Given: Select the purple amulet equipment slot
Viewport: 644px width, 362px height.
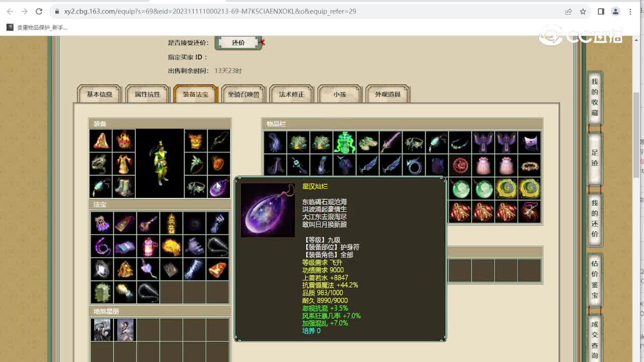Looking at the screenshot, I should (x=219, y=187).
